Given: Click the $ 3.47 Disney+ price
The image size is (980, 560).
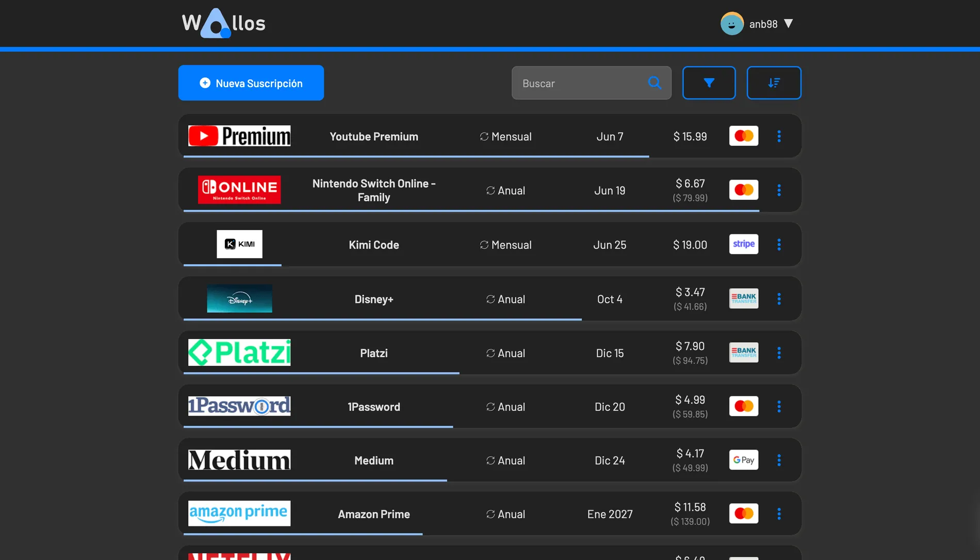Looking at the screenshot, I should [x=690, y=292].
